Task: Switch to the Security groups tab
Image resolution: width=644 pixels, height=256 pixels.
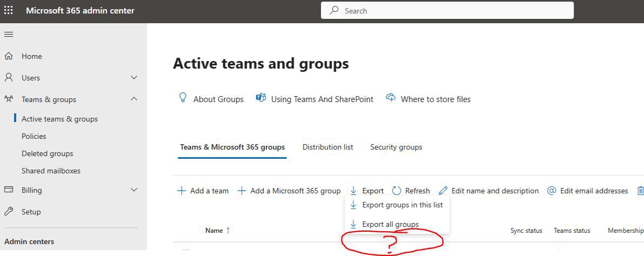Action: click(x=396, y=147)
